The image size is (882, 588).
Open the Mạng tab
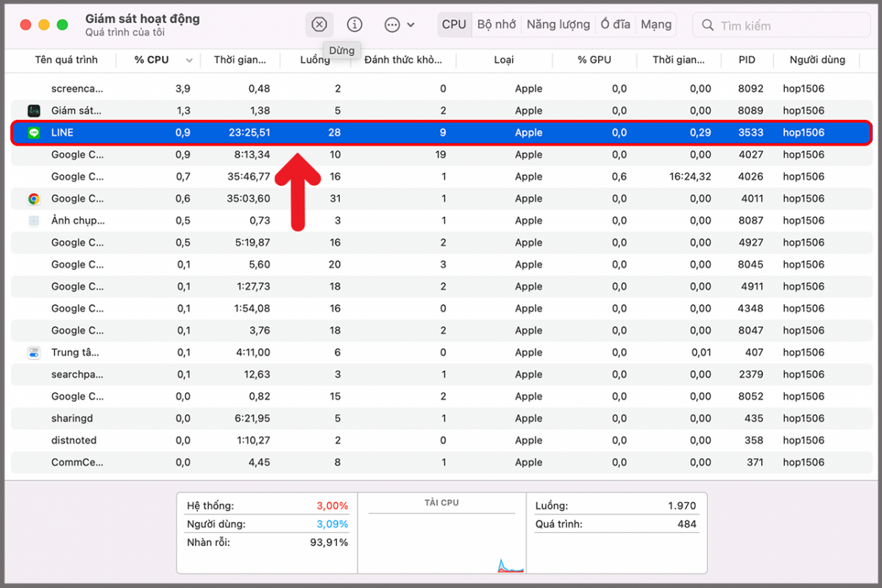pyautogui.click(x=655, y=24)
